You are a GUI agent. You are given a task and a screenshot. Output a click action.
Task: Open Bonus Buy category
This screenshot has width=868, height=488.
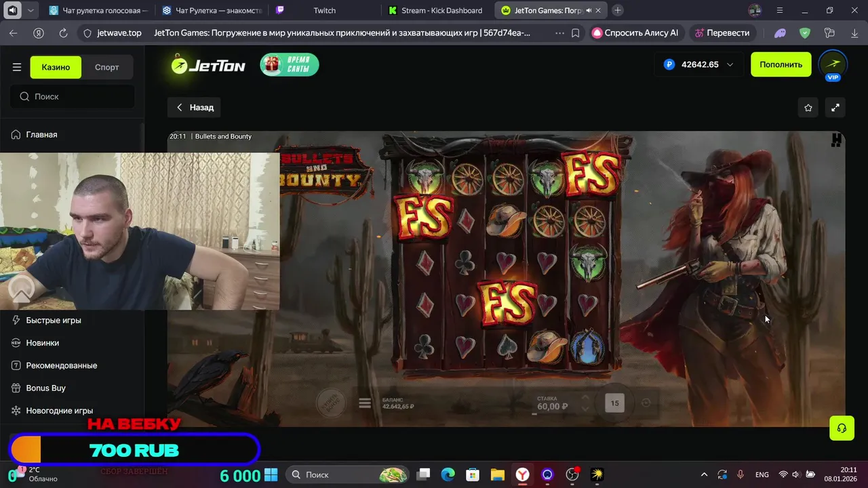(45, 388)
